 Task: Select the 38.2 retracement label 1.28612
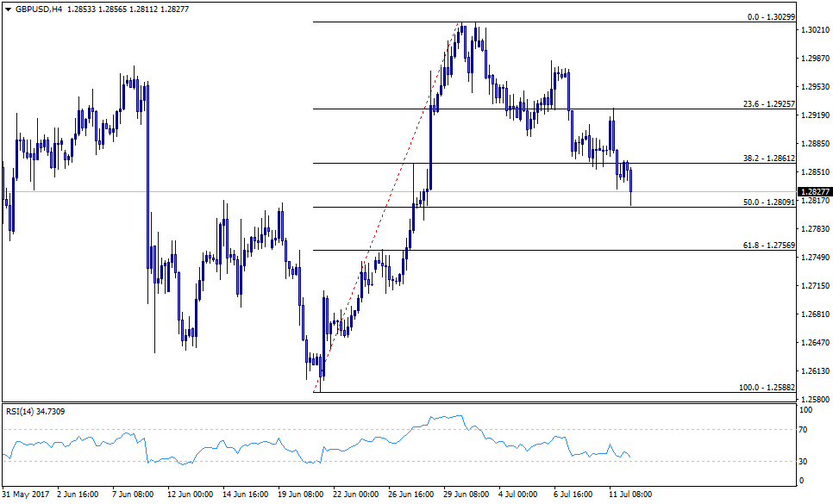(x=766, y=159)
